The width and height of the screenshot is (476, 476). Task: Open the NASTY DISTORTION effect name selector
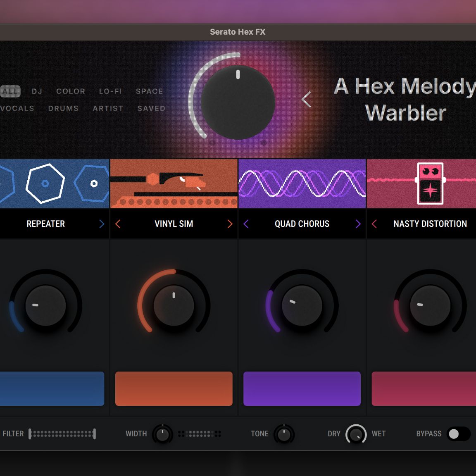click(x=430, y=224)
